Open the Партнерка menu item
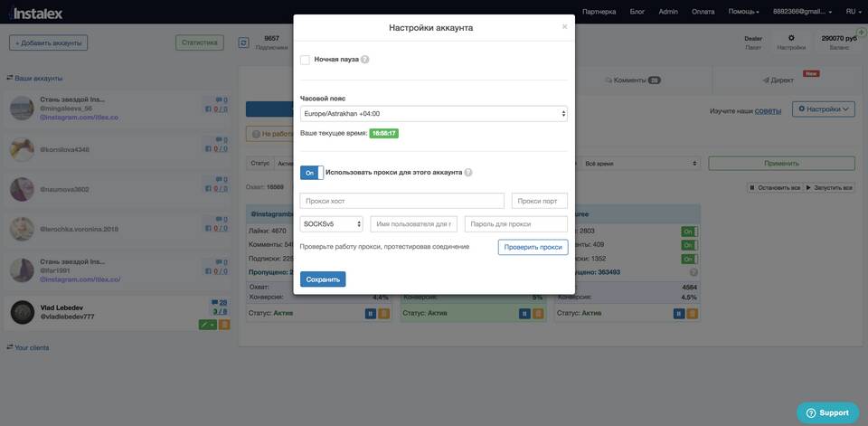 (x=599, y=12)
